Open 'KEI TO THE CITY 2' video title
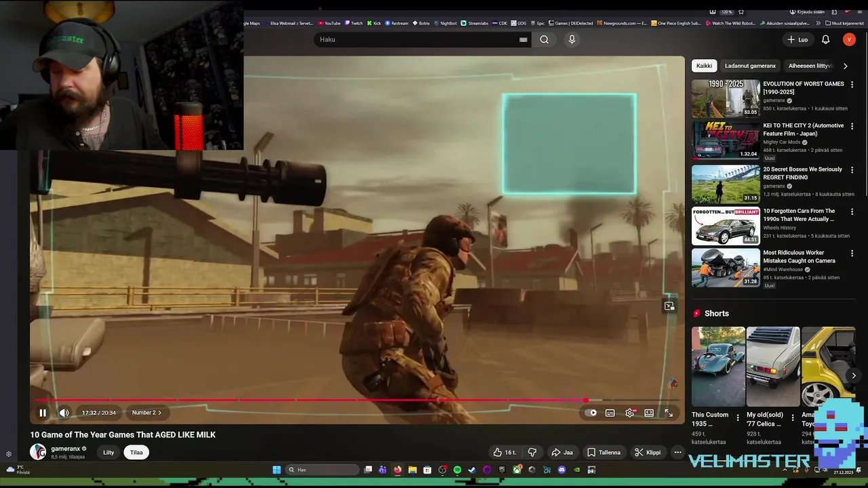The image size is (868, 488). tap(804, 129)
